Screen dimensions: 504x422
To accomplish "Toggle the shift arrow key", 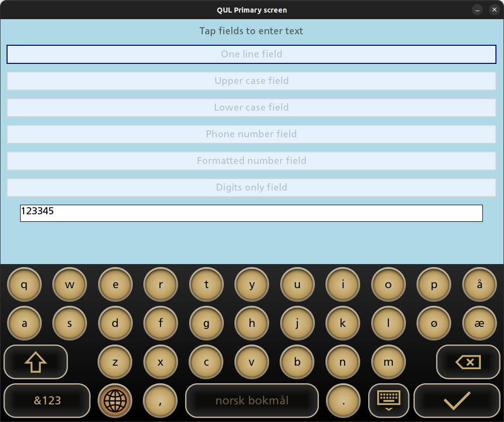I will [36, 362].
